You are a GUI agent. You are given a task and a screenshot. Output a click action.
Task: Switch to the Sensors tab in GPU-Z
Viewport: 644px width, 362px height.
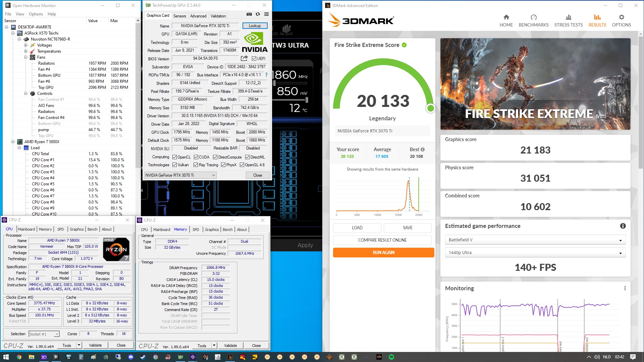coord(179,16)
